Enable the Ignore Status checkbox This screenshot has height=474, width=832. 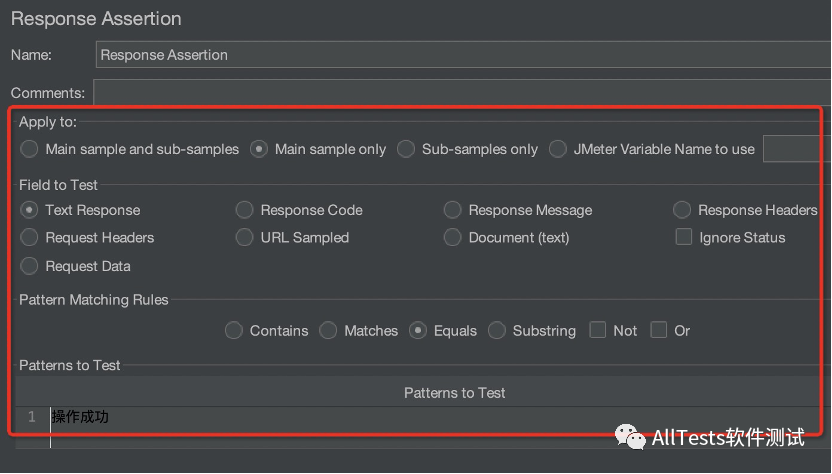pos(684,237)
